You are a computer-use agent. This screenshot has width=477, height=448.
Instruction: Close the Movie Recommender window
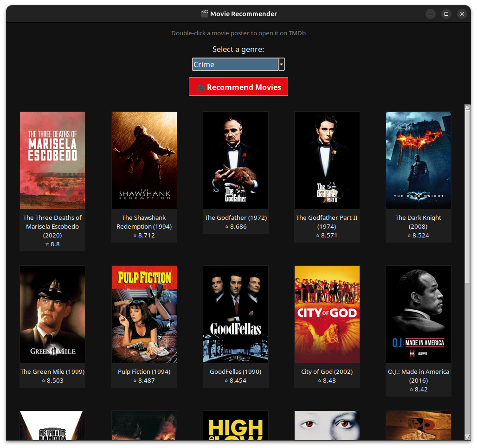point(462,14)
